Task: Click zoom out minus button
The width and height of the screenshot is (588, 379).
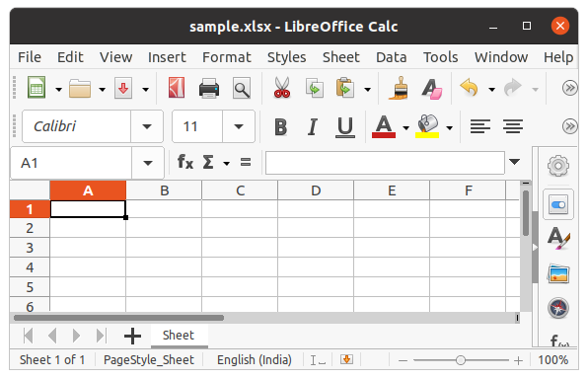Action: click(x=403, y=360)
